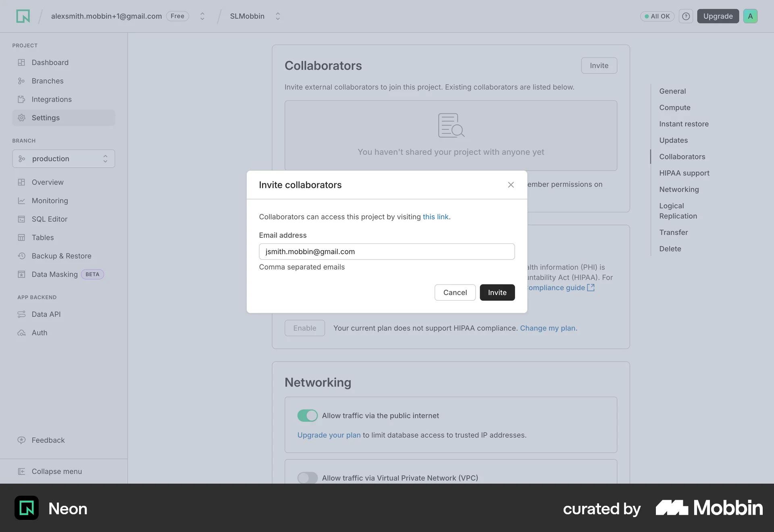Viewport: 774px width, 532px height.
Task: Jump to Updates section
Action: click(x=673, y=140)
